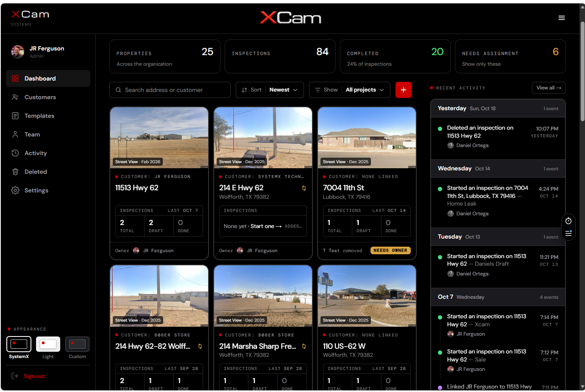The height and width of the screenshot is (392, 585).
Task: Click the Completed 20 stat card
Action: pos(395,56)
